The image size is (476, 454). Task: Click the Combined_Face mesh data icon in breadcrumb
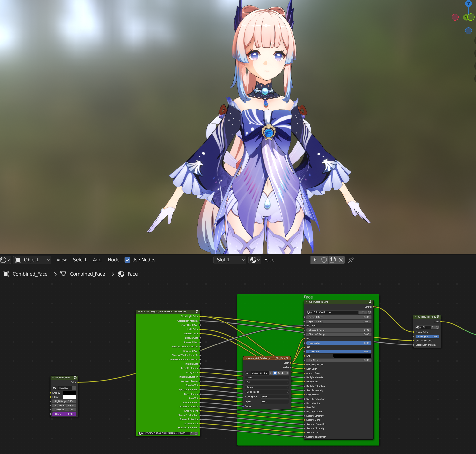pyautogui.click(x=63, y=274)
